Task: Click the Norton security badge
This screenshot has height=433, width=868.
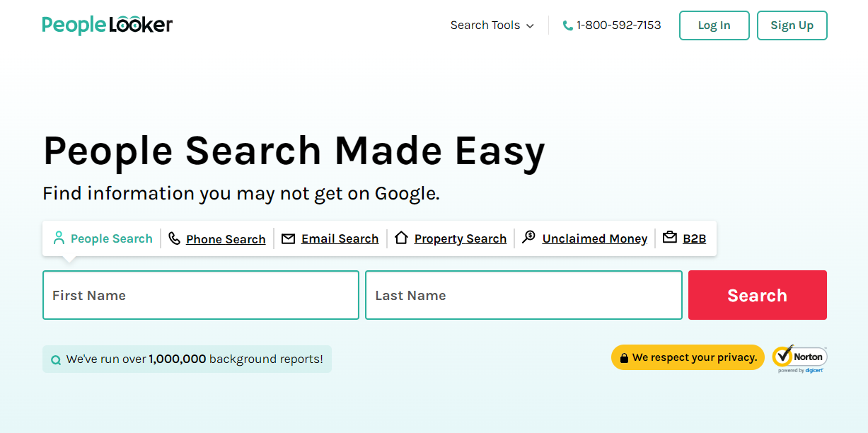Action: (799, 359)
